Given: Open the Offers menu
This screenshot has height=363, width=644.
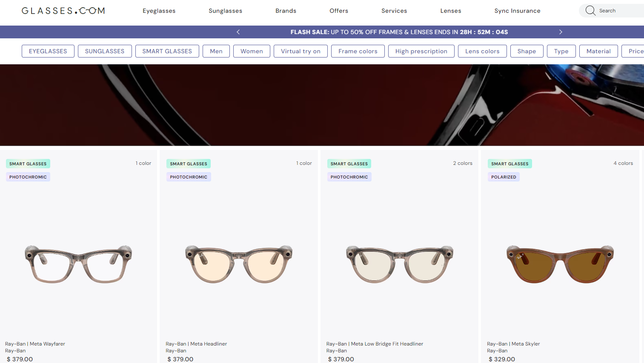Looking at the screenshot, I should tap(339, 11).
